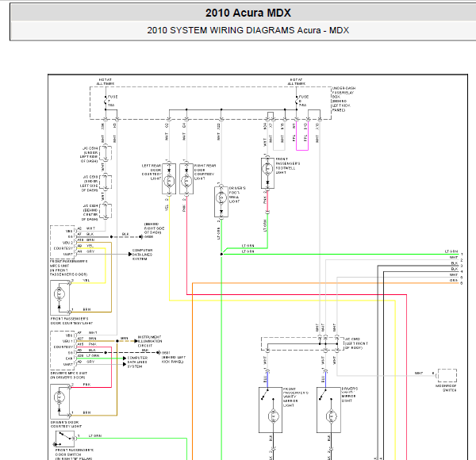Screen dimensions: 476x460
Task: Click the Moonroof Switch dashed box
Action: coord(447,375)
